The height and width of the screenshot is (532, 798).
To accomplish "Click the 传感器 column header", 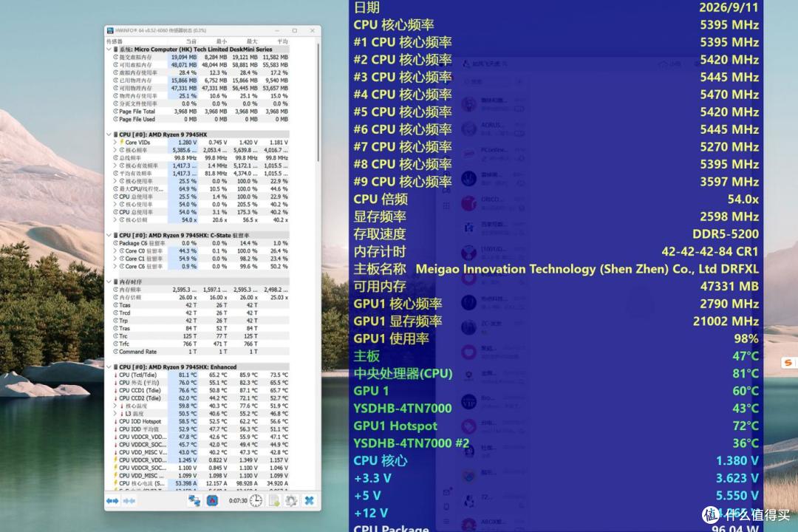I will 115,41.
